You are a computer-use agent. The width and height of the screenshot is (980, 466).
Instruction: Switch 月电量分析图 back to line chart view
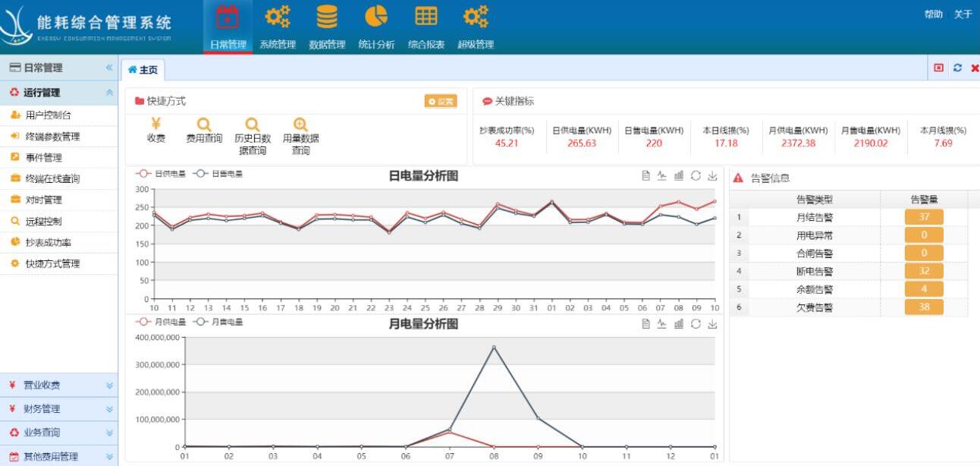(x=661, y=324)
